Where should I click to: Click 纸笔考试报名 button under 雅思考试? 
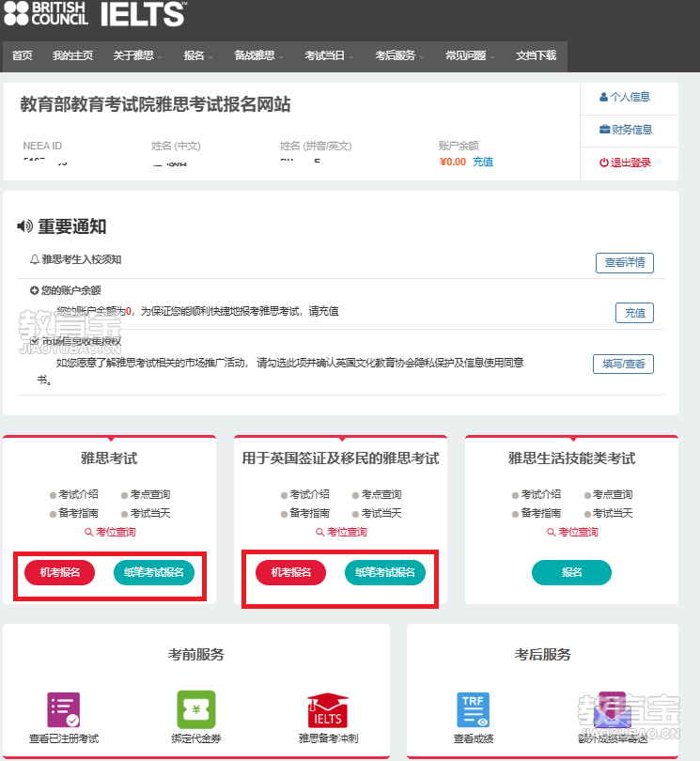[154, 573]
